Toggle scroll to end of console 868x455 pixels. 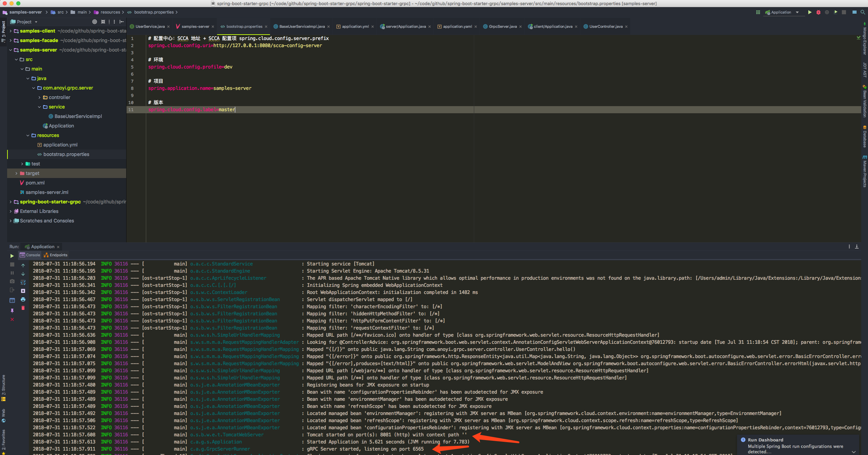point(23,291)
